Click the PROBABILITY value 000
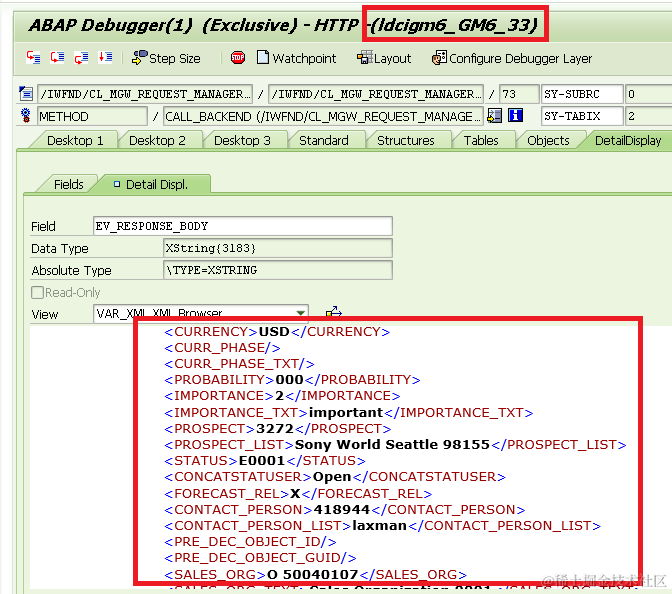 289,380
